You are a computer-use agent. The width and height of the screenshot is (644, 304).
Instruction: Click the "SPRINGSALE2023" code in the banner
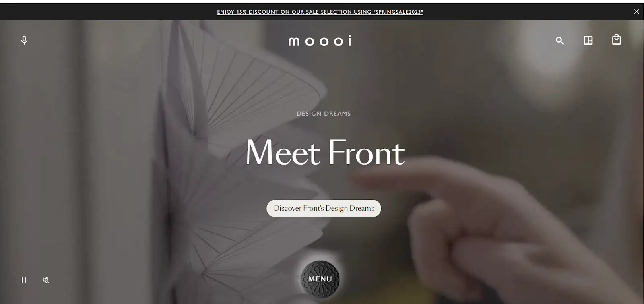[x=398, y=12]
